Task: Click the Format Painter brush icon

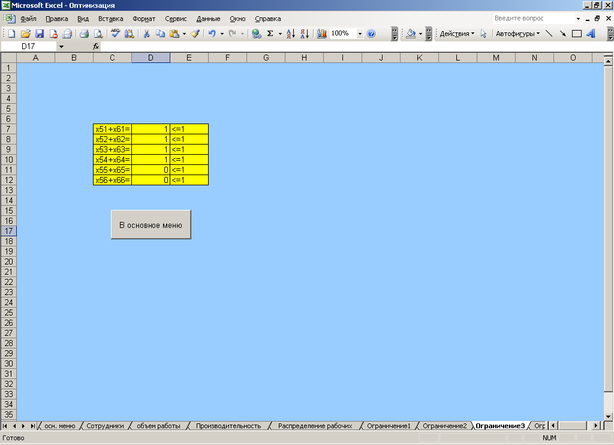Action: pyautogui.click(x=196, y=33)
